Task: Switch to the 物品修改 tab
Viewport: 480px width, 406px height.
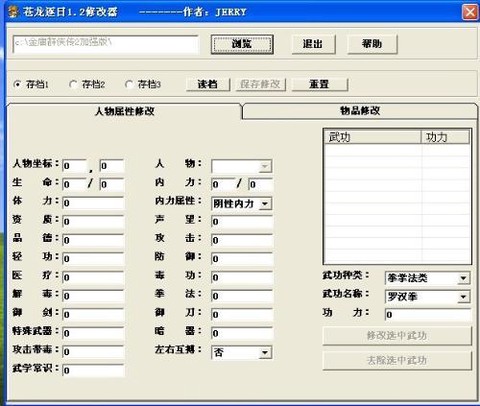Action: (360, 111)
